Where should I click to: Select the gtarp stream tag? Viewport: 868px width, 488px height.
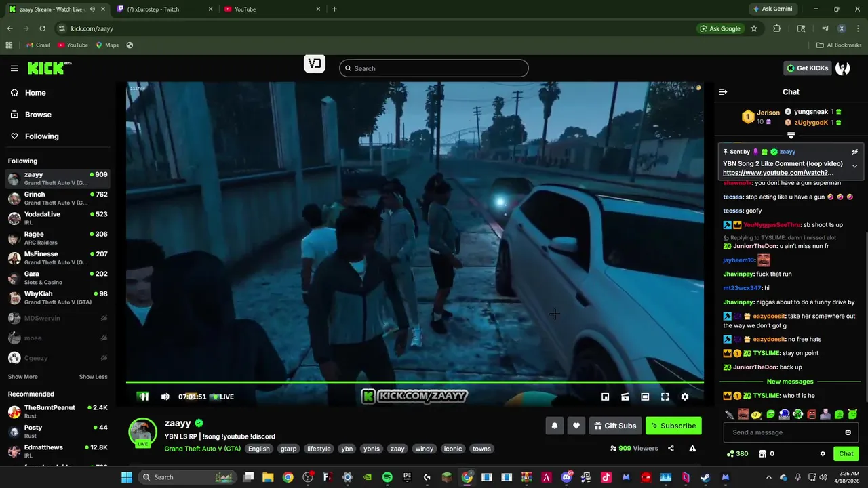click(x=288, y=449)
